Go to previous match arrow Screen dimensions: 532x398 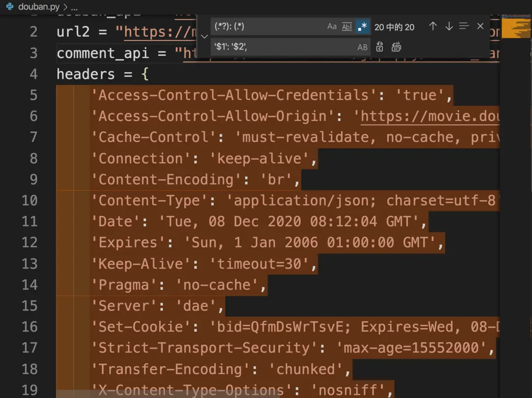(x=433, y=26)
